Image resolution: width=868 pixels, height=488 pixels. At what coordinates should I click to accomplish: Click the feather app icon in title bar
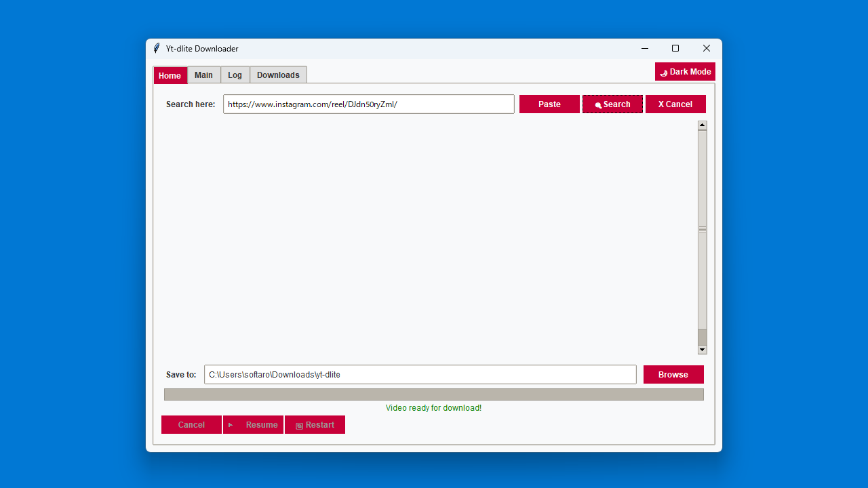157,48
